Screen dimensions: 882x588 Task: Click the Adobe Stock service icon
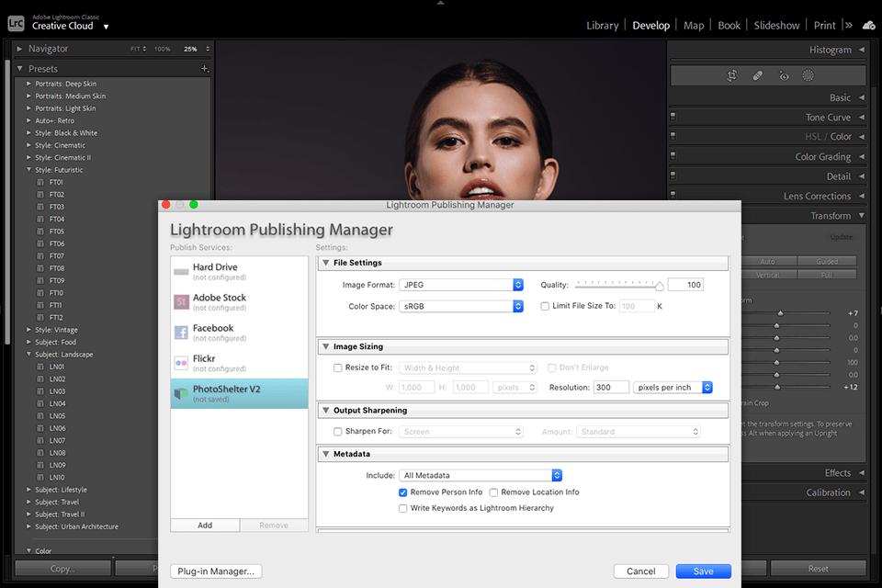[x=181, y=302]
